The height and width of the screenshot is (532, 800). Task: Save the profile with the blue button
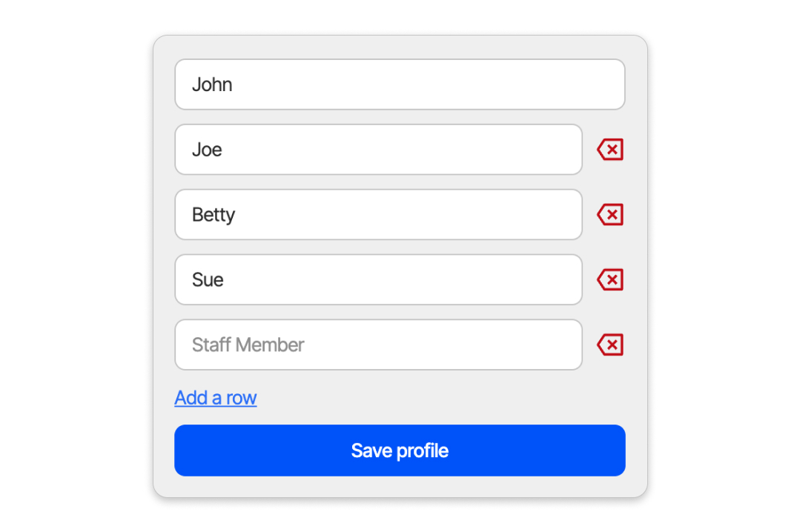pos(400,450)
